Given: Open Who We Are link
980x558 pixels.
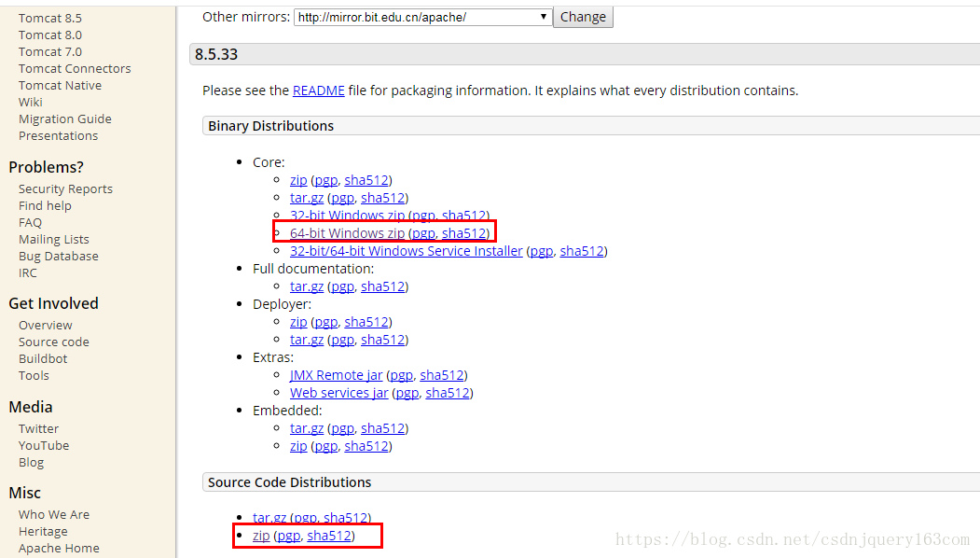Looking at the screenshot, I should tap(54, 515).
